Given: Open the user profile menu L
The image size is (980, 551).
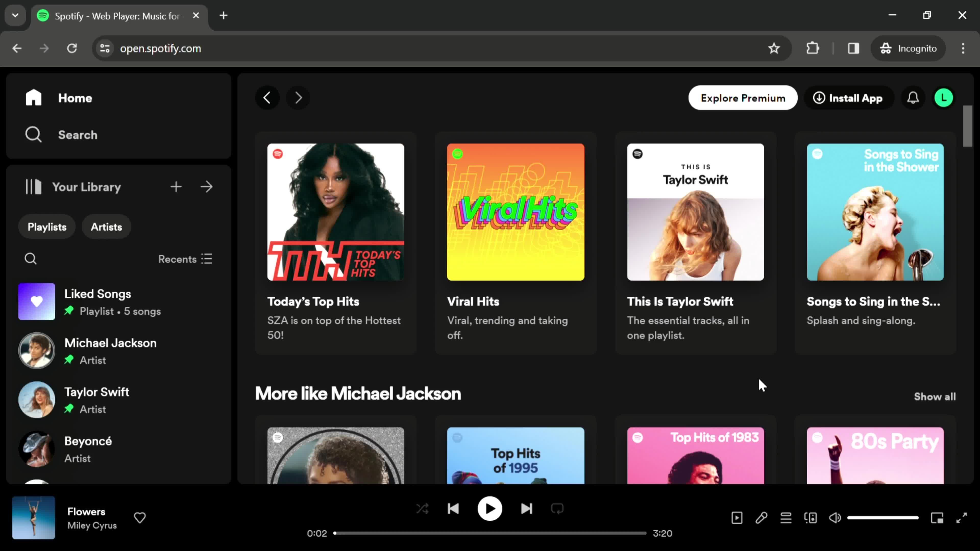Looking at the screenshot, I should tap(944, 98).
